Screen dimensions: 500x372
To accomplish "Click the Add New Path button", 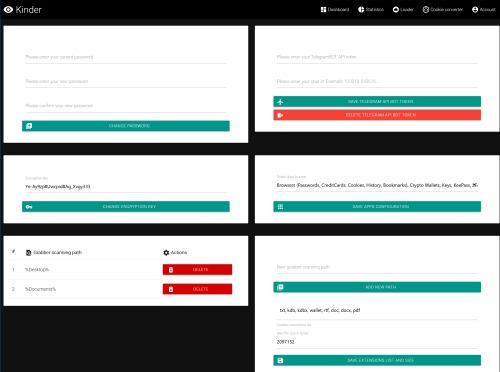I will tap(377, 287).
